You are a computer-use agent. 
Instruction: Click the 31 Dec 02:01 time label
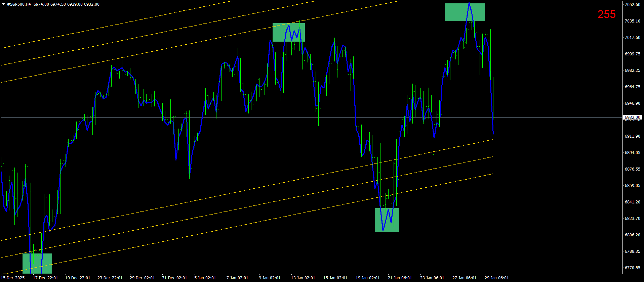click(x=174, y=278)
